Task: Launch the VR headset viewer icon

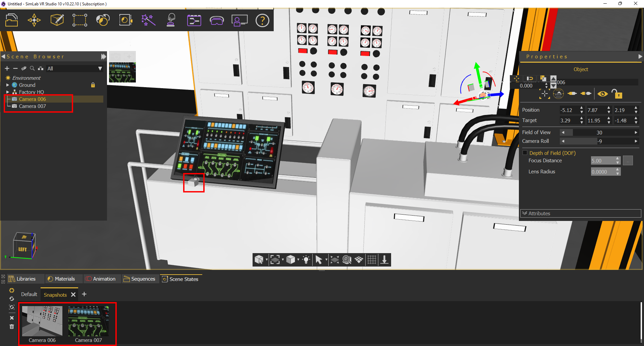Action: click(x=217, y=20)
